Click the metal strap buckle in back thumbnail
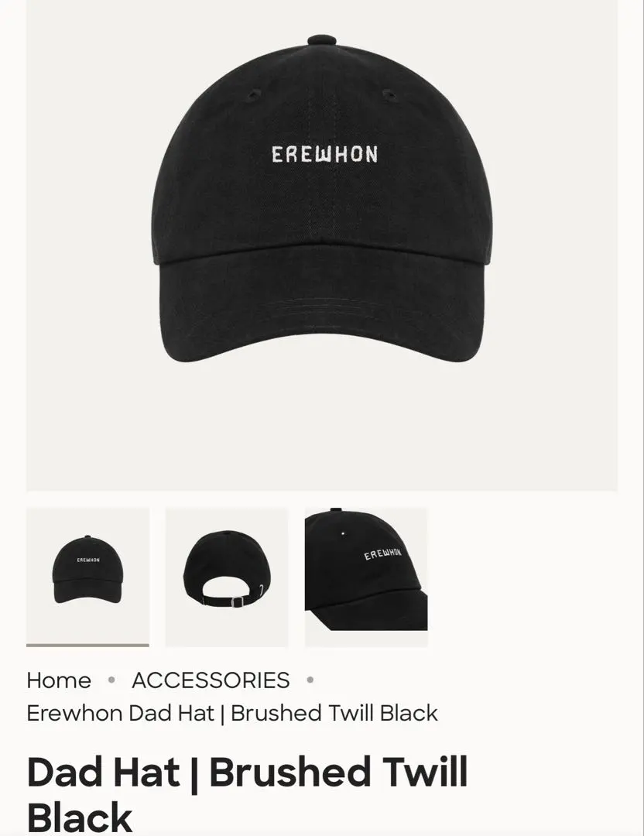Screen dimensions: 644x836 point(237,602)
